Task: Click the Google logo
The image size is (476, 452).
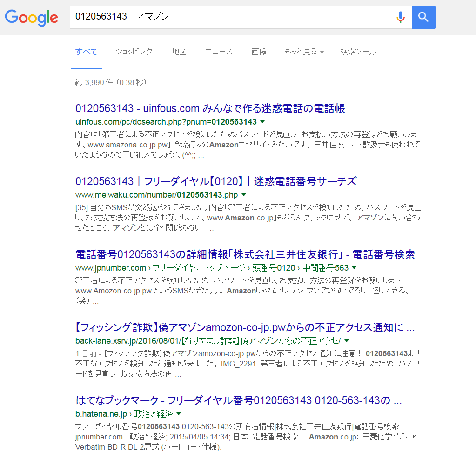Action: [31, 17]
